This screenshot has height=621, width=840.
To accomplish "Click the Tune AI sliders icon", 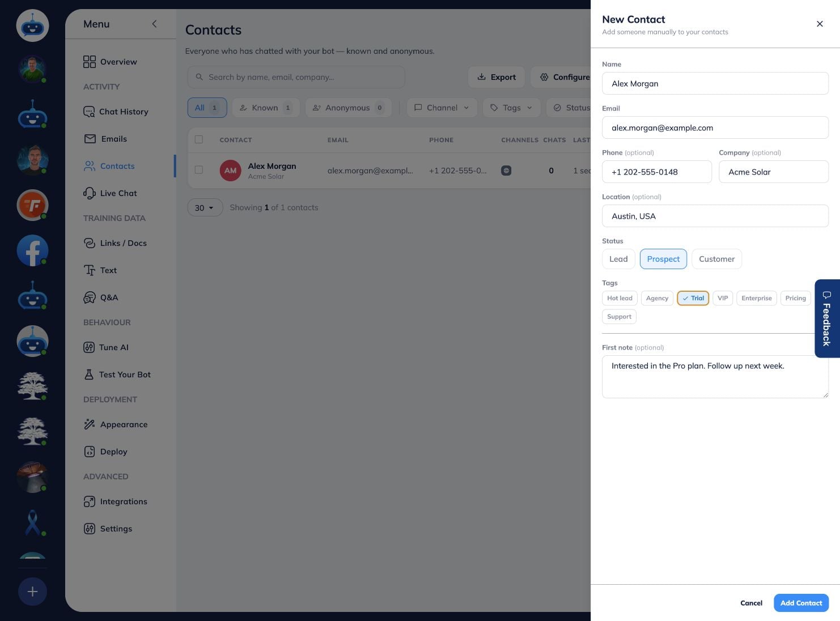I will pyautogui.click(x=89, y=347).
